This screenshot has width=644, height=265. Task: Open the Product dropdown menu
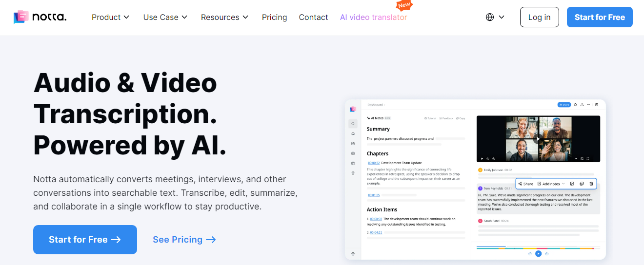click(x=110, y=17)
